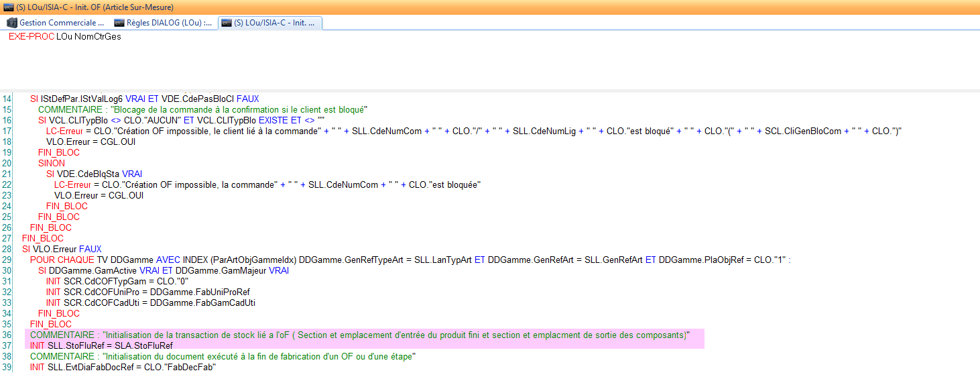Click the SI VDE.CdeBlqSta VRAI condition
980x383 pixels.
coord(94,174)
